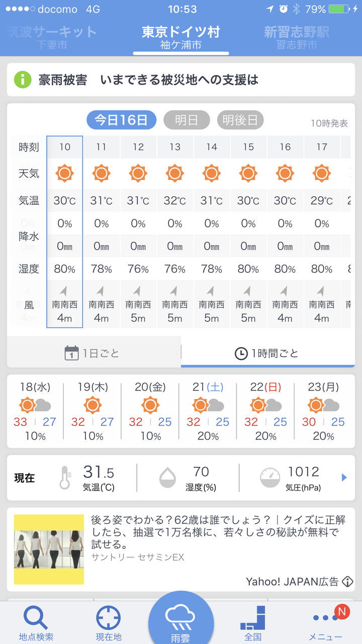This screenshot has width=362, height=644.
Task: Tap the green info icon on the alert banner
Action: click(23, 79)
